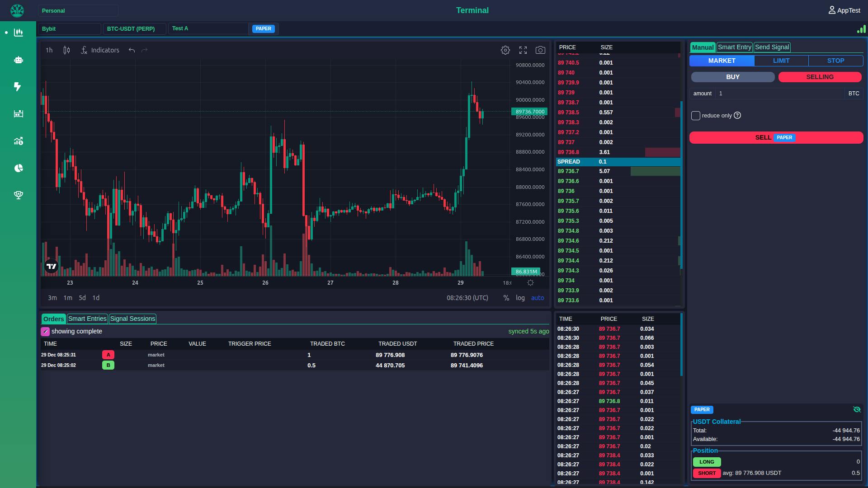Open the BTC-USDT (PERP) pair selector
The height and width of the screenshot is (488, 868).
click(134, 29)
